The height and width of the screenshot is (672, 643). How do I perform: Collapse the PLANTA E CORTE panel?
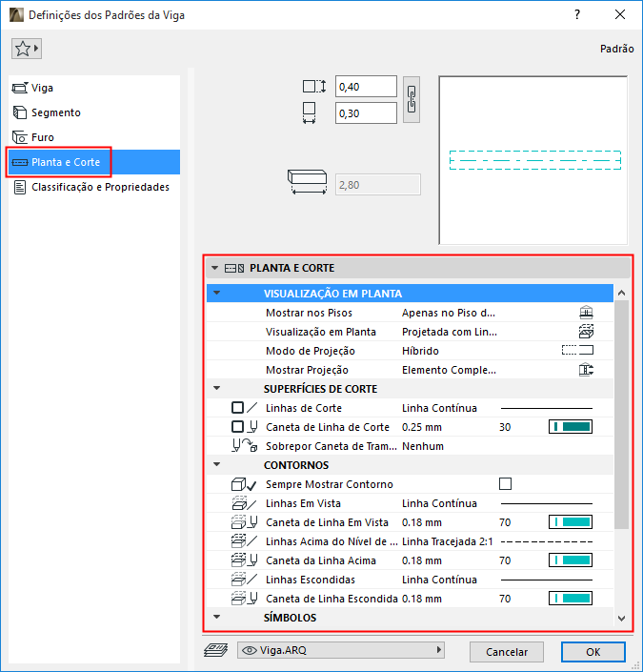(x=215, y=268)
